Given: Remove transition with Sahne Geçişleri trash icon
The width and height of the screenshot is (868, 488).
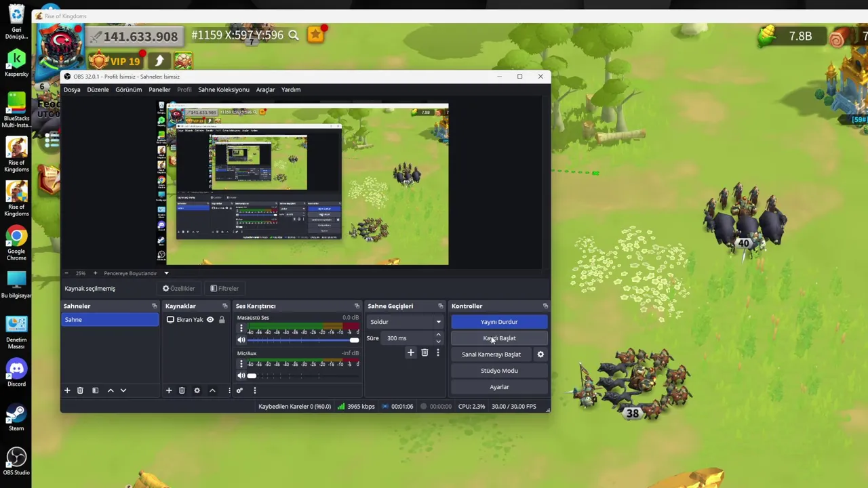Looking at the screenshot, I should (425, 352).
